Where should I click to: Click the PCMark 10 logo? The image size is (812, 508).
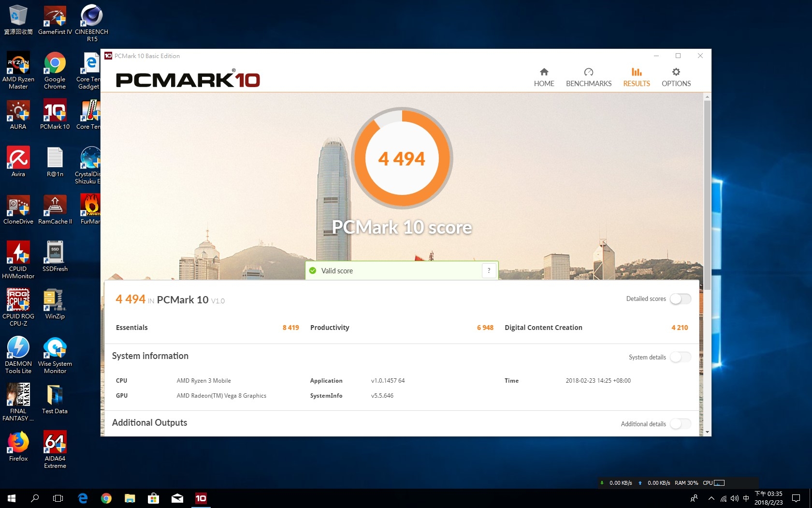pos(188,79)
